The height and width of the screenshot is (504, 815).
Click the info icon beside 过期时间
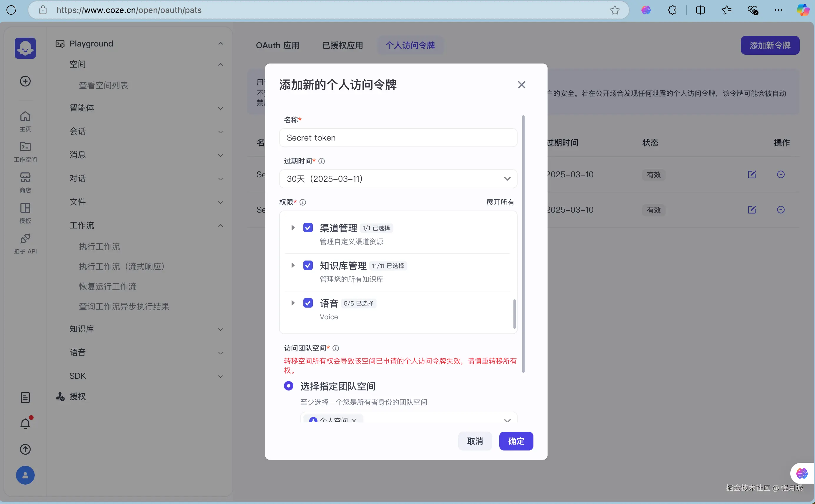pyautogui.click(x=322, y=161)
